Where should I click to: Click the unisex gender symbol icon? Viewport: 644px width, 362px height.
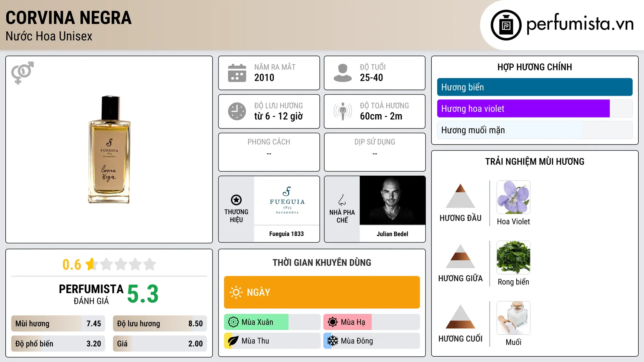[x=22, y=73]
